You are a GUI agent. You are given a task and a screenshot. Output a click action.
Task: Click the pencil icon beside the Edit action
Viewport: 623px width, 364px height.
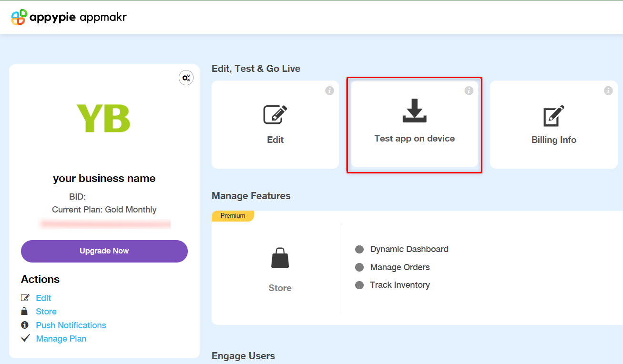(26, 297)
